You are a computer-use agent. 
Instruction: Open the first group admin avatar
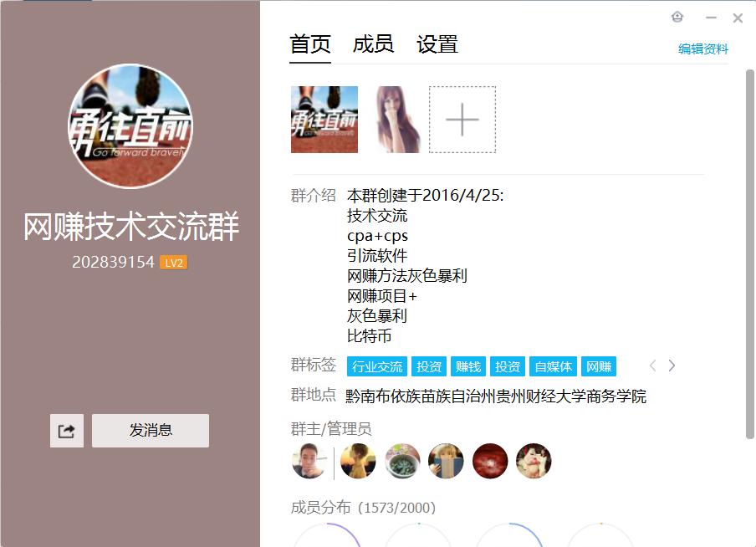tap(309, 461)
